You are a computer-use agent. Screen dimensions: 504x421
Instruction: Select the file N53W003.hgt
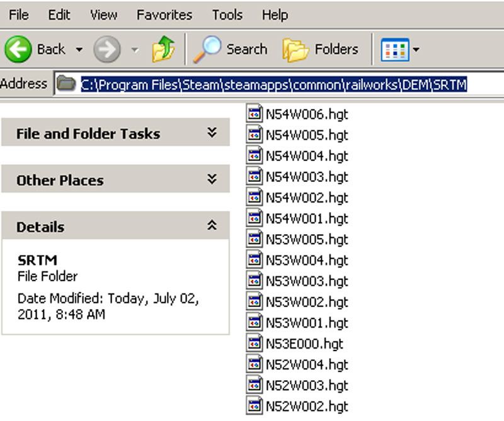[x=306, y=281]
